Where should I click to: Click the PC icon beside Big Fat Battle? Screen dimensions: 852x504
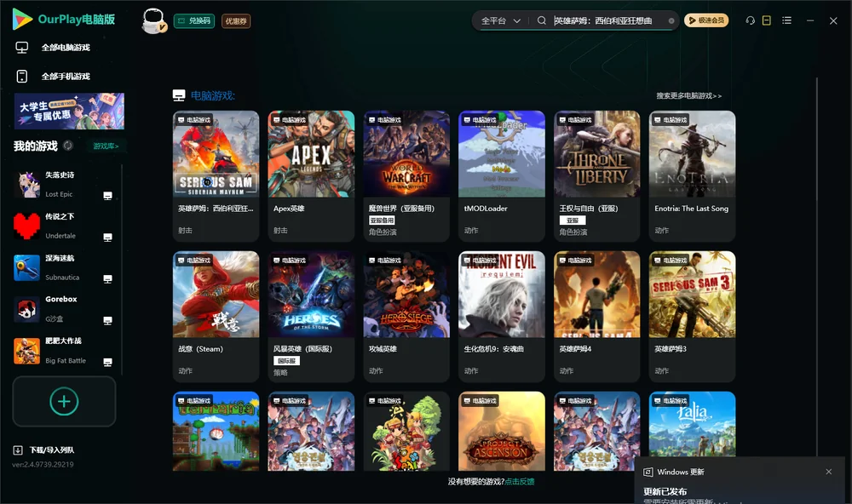click(x=107, y=363)
